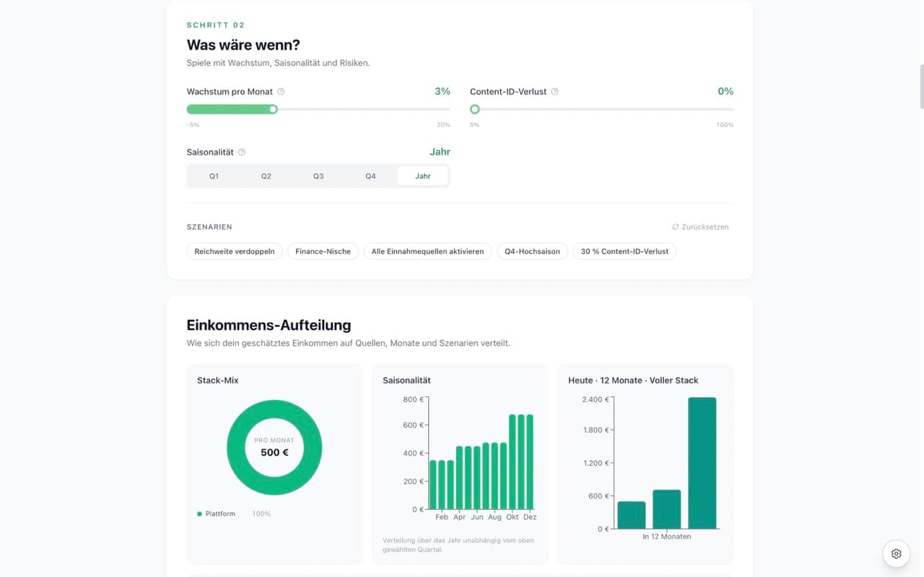This screenshot has width=924, height=577.
Task: Click Heute · 12 Monate · Voller Stack title
Action: coord(633,380)
